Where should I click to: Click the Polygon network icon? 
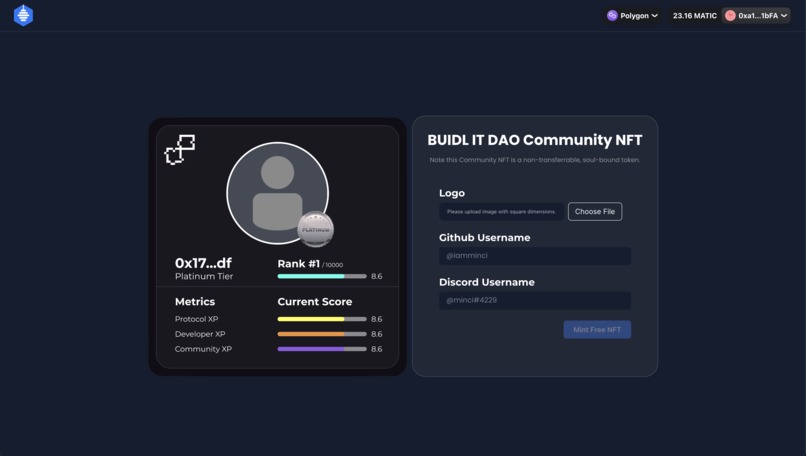point(612,15)
